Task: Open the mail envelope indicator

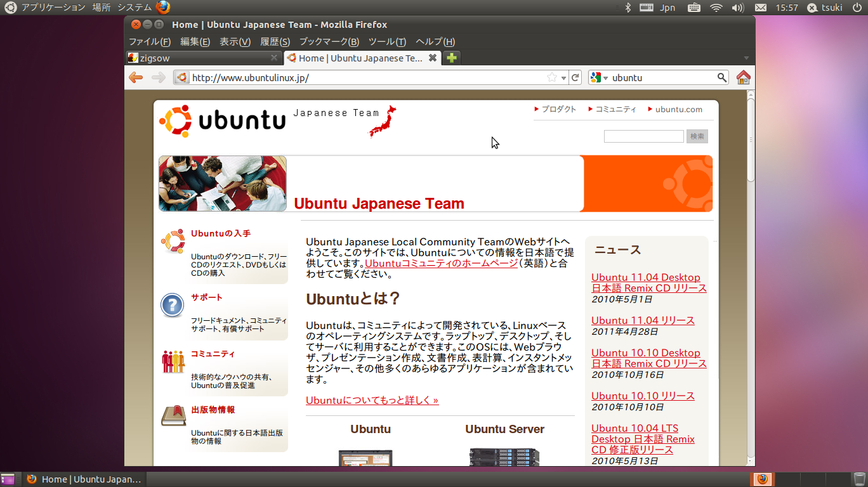Action: tap(761, 8)
